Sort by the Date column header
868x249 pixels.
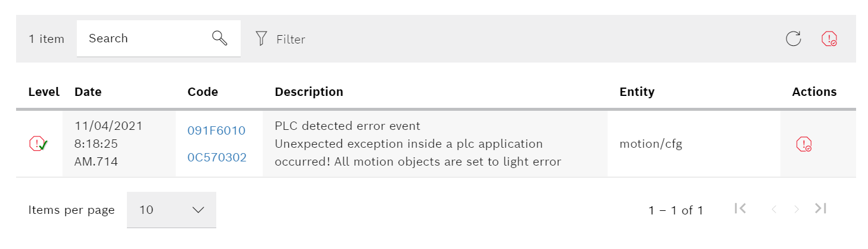coord(88,92)
